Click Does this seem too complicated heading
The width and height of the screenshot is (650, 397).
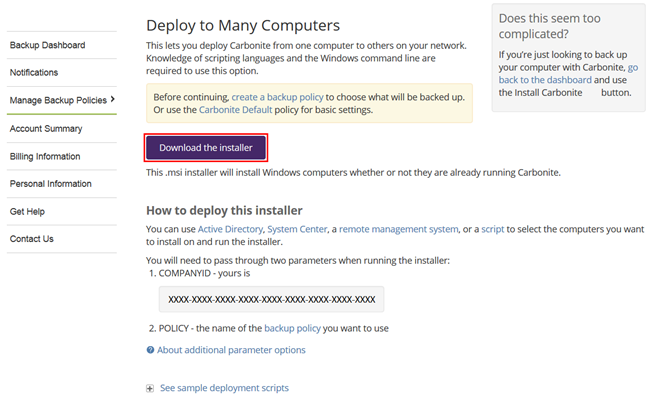pos(550,26)
